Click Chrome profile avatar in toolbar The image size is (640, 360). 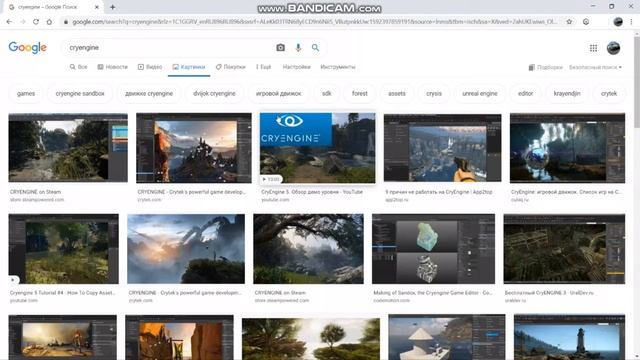point(618,22)
